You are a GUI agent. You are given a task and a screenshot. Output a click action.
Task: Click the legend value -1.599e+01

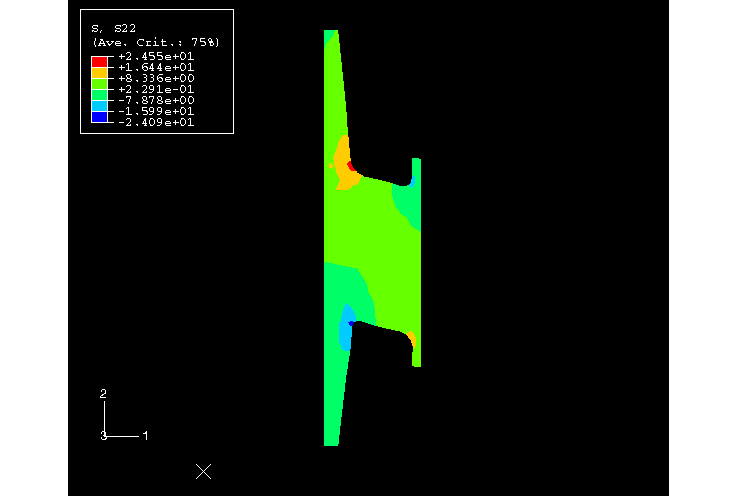point(156,111)
